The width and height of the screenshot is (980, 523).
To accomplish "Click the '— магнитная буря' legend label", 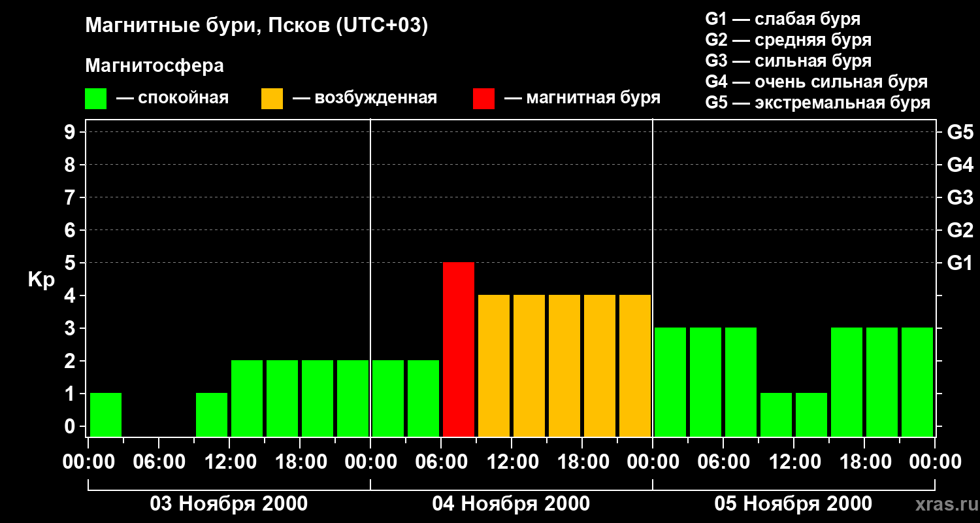I will coord(583,98).
